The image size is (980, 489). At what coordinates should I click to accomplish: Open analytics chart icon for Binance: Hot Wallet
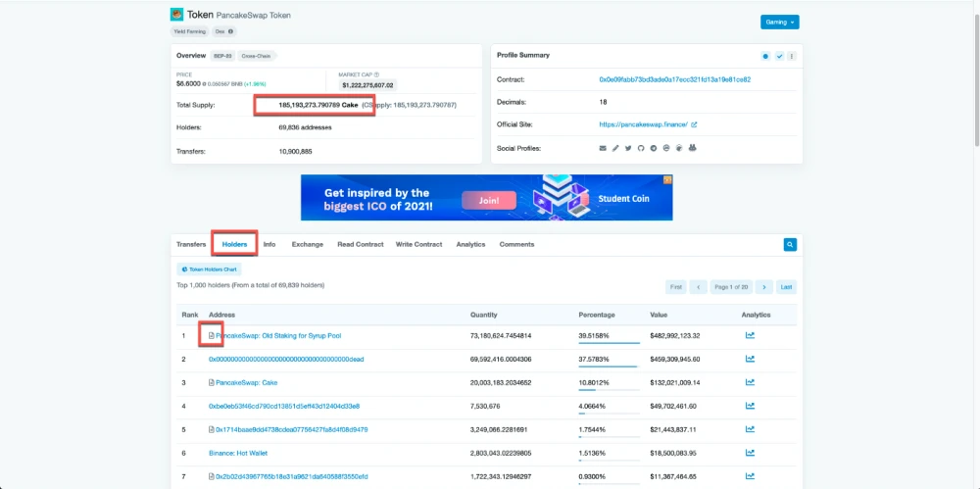pyautogui.click(x=750, y=453)
